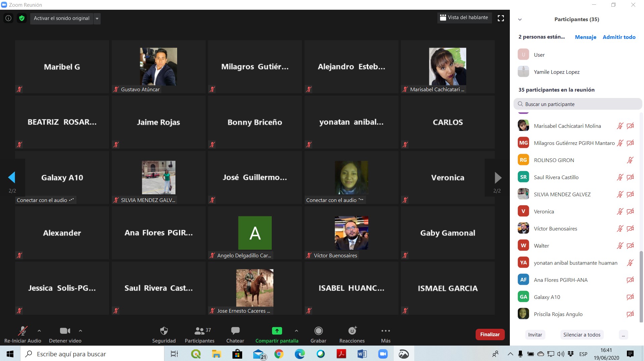The image size is (644, 361).
Task: Enter full screen mode icon
Action: pos(501,18)
